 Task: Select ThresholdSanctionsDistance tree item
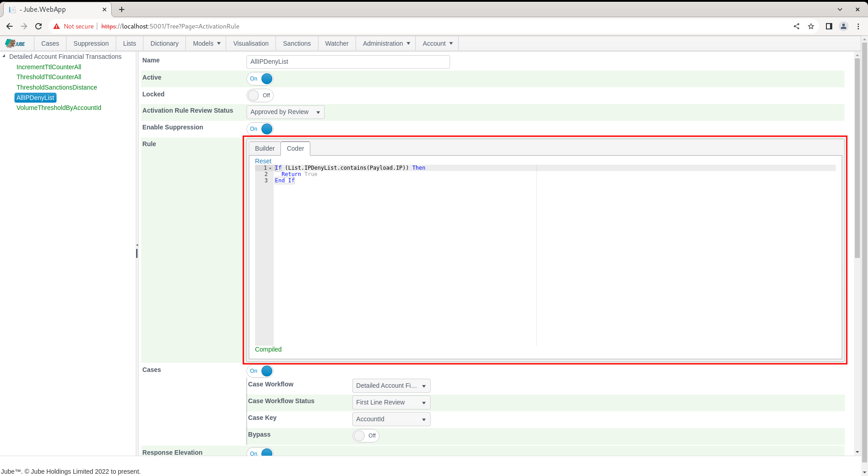pos(57,87)
